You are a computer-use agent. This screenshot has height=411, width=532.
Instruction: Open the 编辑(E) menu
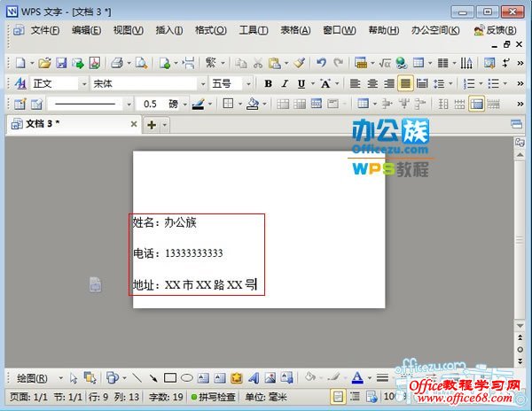click(x=86, y=30)
